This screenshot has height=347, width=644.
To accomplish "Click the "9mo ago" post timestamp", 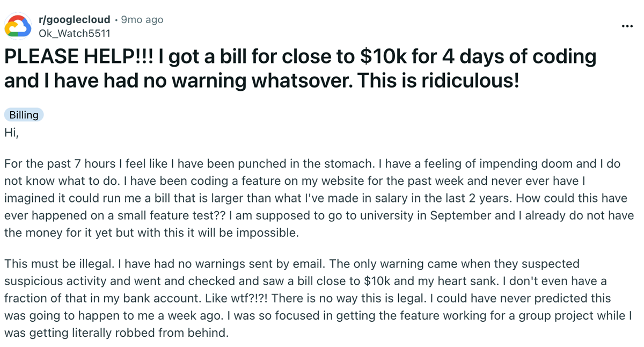I will coord(142,20).
